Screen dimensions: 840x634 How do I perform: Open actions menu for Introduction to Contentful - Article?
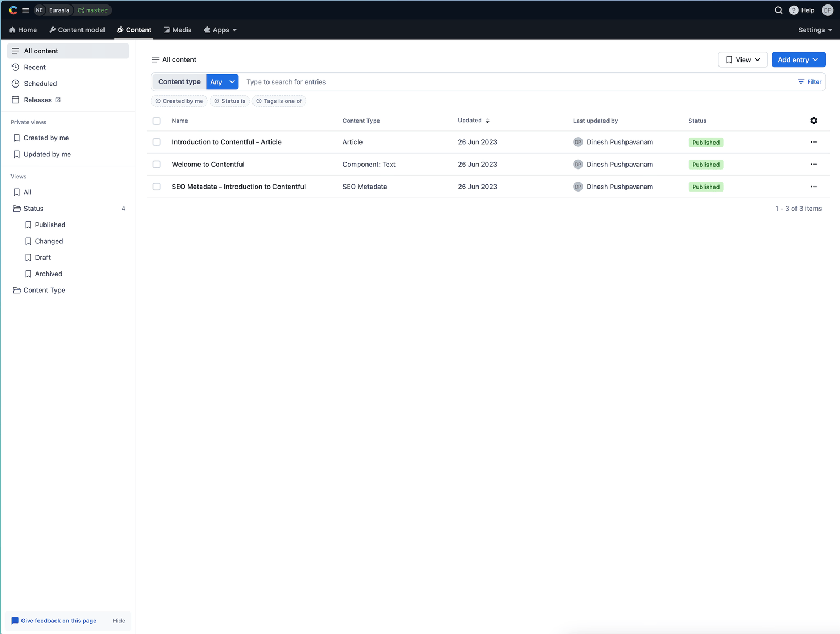pos(814,142)
